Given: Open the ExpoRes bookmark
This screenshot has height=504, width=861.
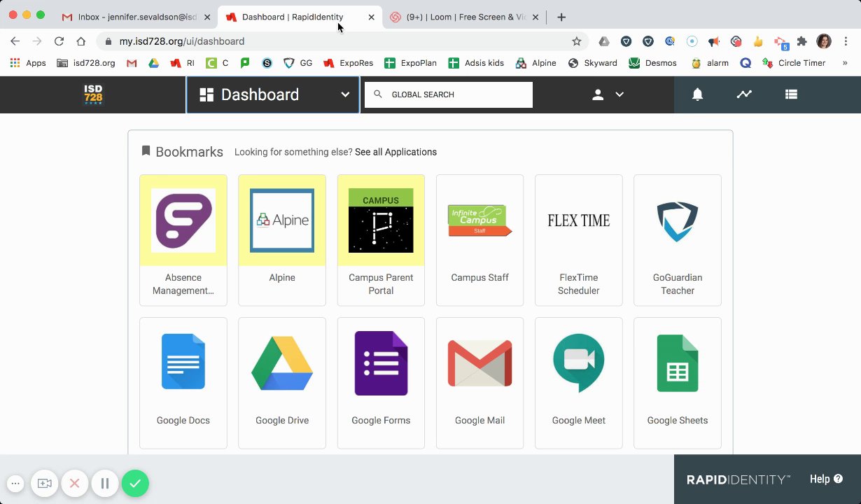Looking at the screenshot, I should pos(348,63).
